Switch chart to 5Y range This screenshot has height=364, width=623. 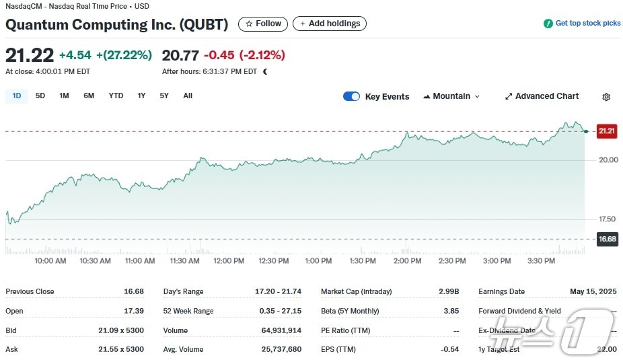164,96
